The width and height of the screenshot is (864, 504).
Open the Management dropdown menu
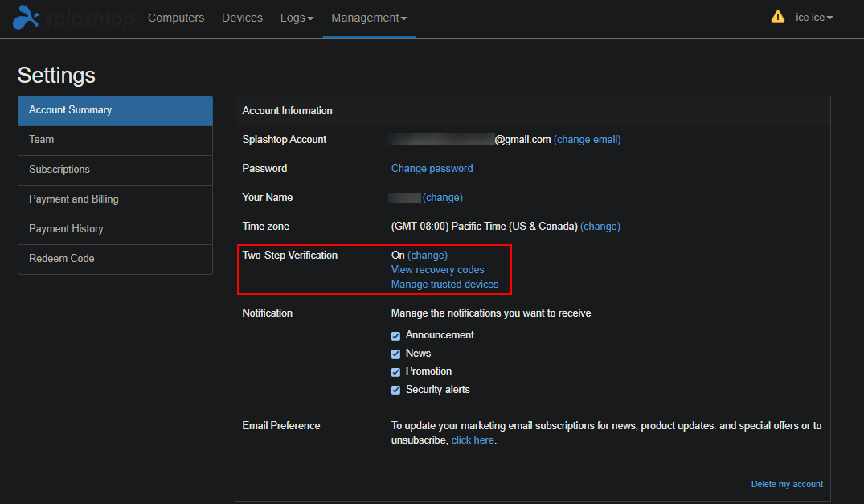(x=369, y=18)
